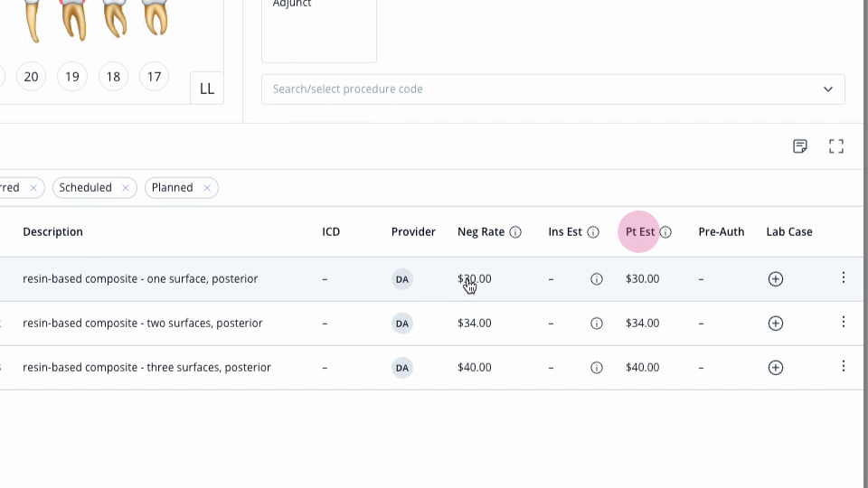Open Pt Est column info icon
Image resolution: width=868 pixels, height=488 pixels.
(x=665, y=232)
